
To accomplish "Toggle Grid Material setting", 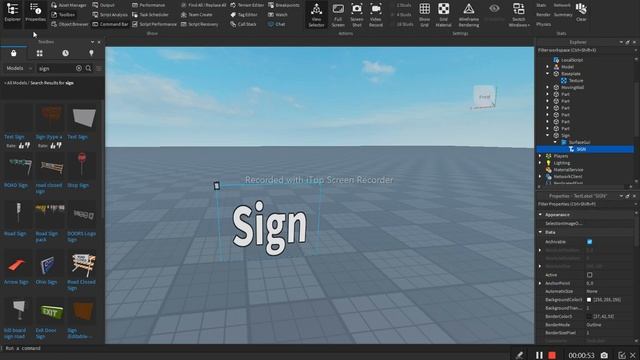I will (x=444, y=15).
